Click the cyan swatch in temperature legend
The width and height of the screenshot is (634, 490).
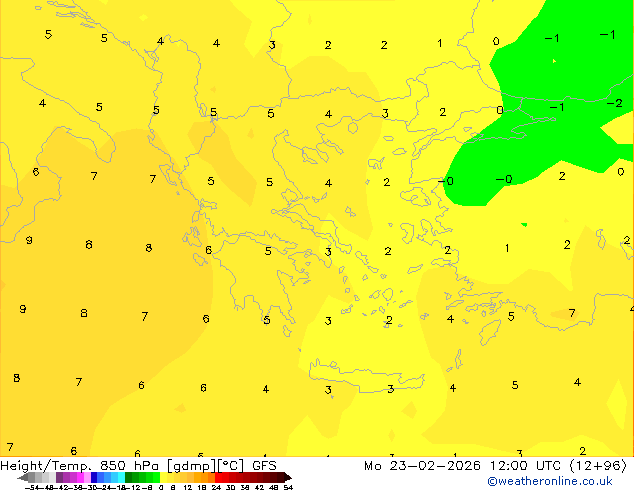121,477
